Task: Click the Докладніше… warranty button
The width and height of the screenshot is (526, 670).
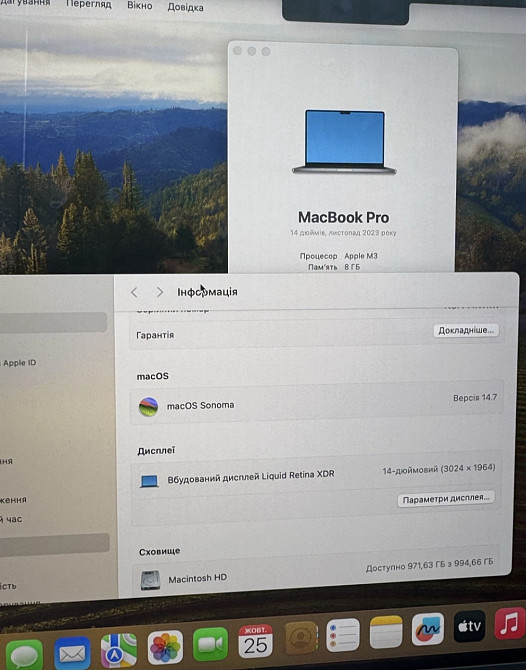Action: click(x=466, y=330)
